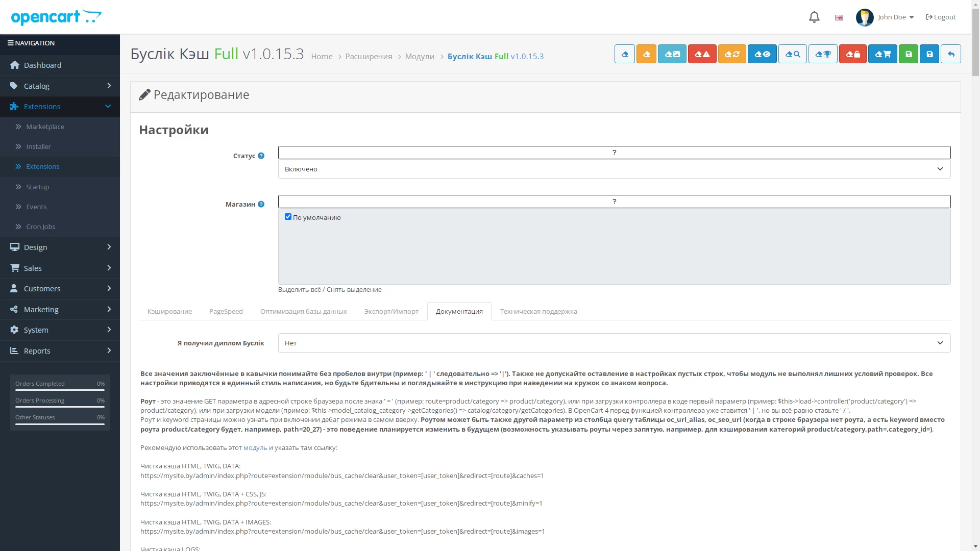
Task: Open Installer in sidebar
Action: click(60, 146)
